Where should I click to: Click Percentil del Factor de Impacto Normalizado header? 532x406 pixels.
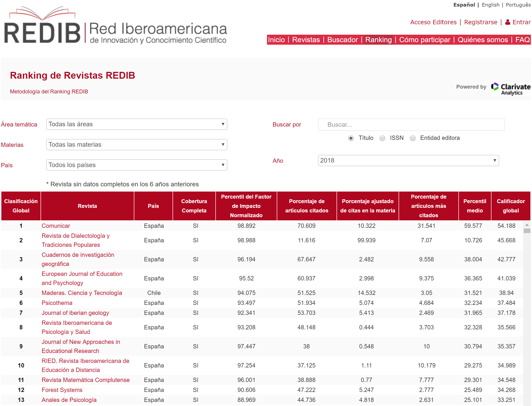click(246, 206)
